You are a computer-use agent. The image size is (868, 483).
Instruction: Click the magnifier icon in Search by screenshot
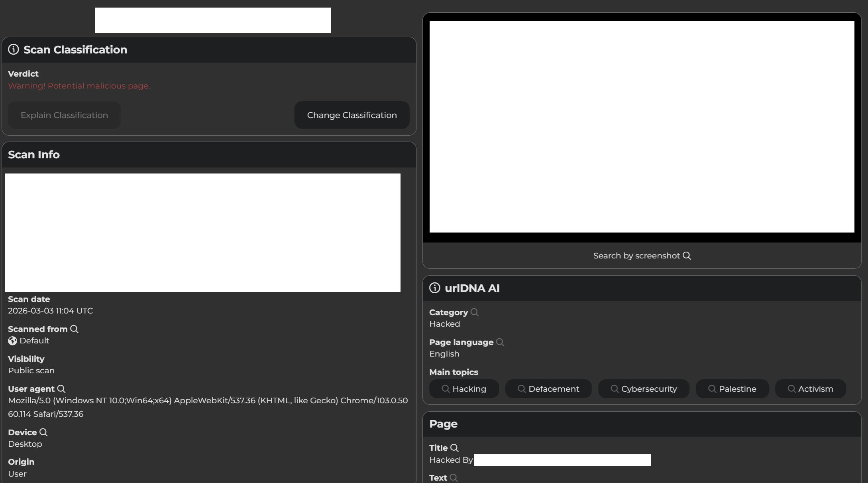click(687, 256)
